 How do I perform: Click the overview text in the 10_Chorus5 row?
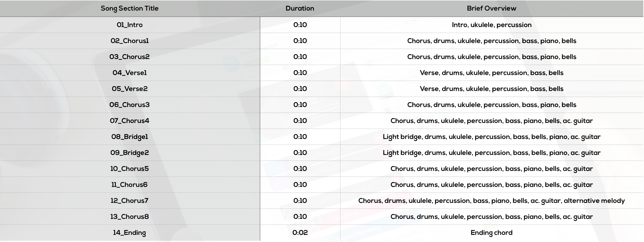[x=491, y=169]
